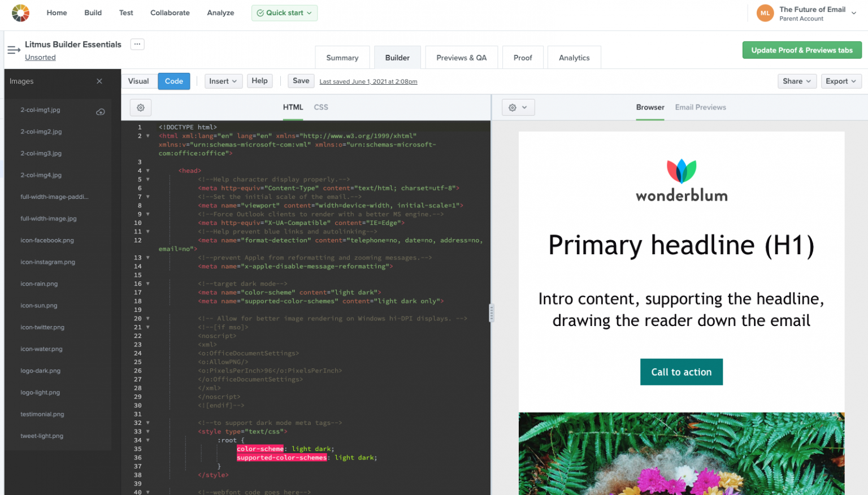Toggle the Email Previews view
The image size is (868, 495).
[x=700, y=107]
